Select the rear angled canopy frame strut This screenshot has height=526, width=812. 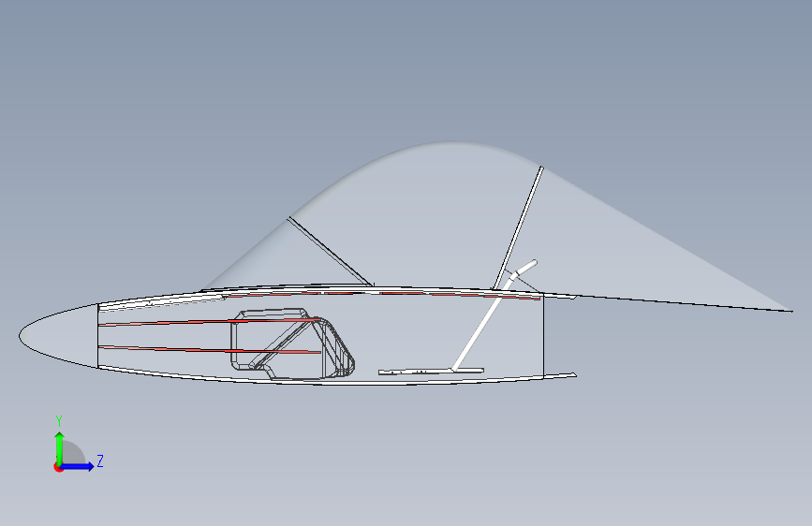point(517,227)
